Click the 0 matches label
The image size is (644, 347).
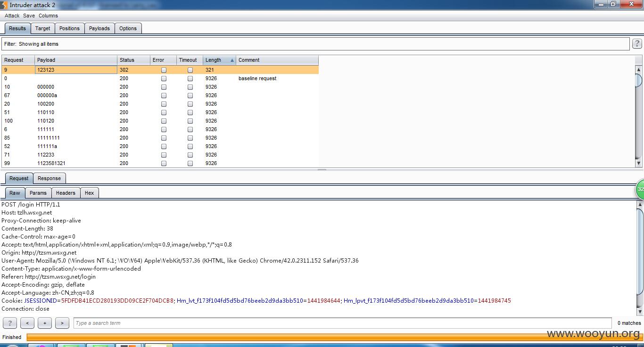(629, 323)
